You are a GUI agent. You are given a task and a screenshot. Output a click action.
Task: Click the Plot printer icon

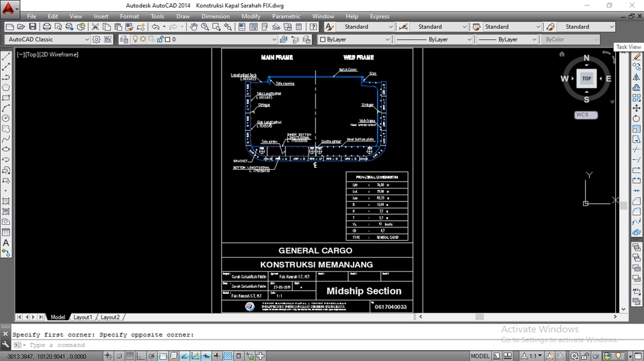[47, 27]
